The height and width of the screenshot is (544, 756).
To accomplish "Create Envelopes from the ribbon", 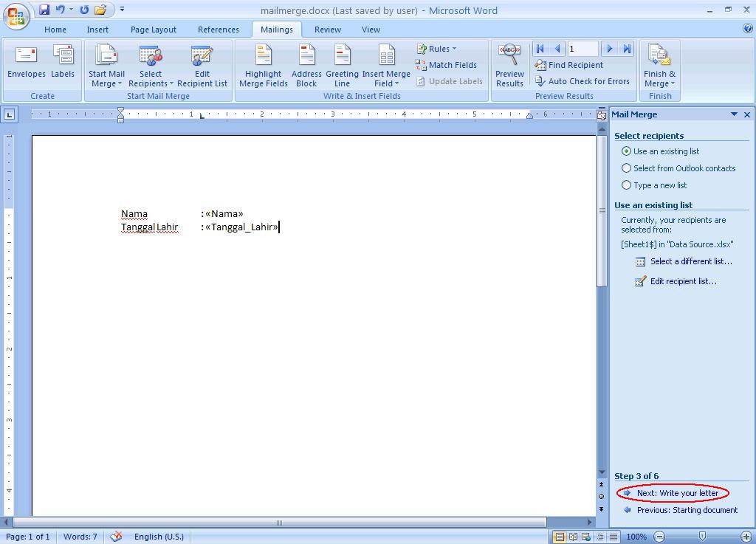I will click(27, 61).
